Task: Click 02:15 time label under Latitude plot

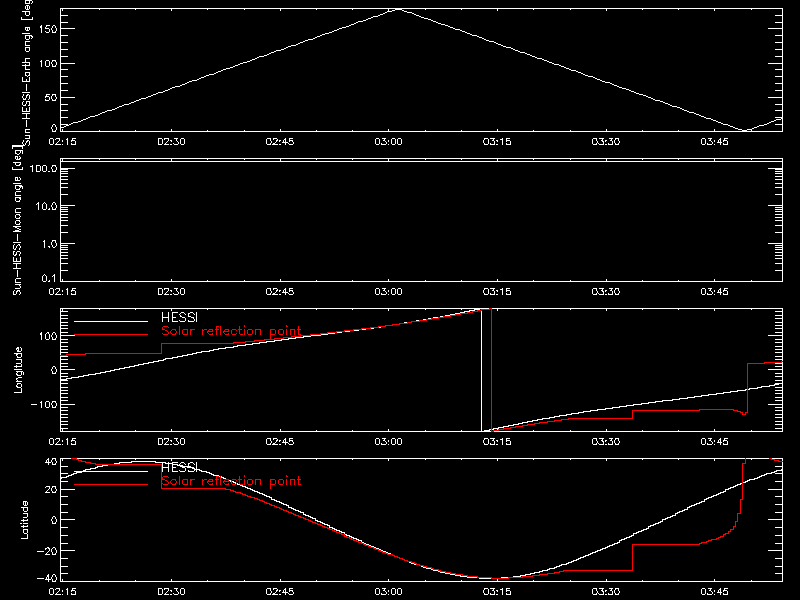Action: (62, 591)
